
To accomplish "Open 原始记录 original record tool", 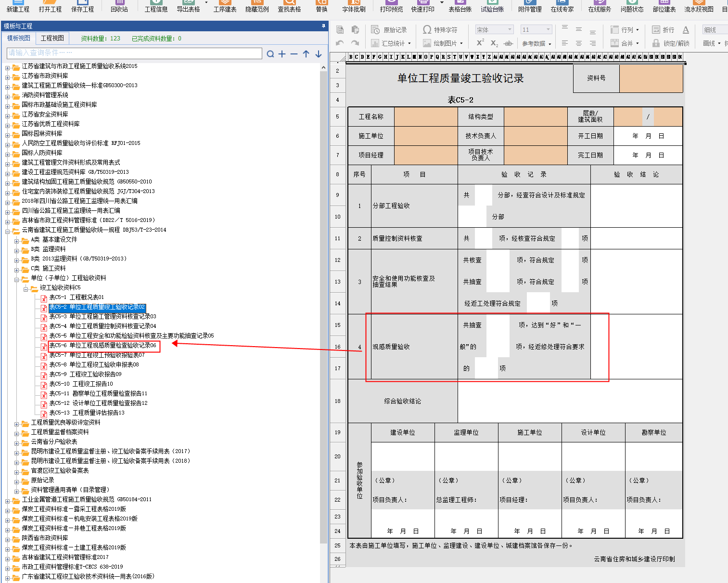I will [x=389, y=30].
